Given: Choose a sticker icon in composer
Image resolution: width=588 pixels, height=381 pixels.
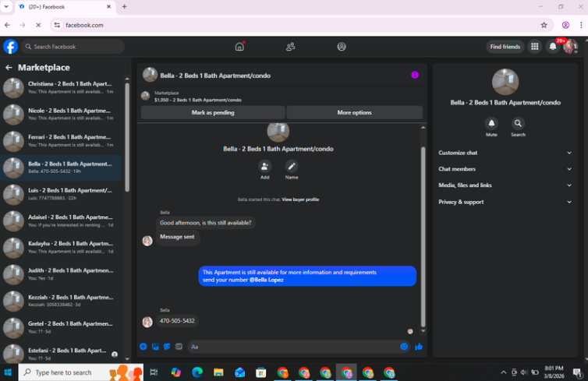Looking at the screenshot, I should [x=167, y=347].
